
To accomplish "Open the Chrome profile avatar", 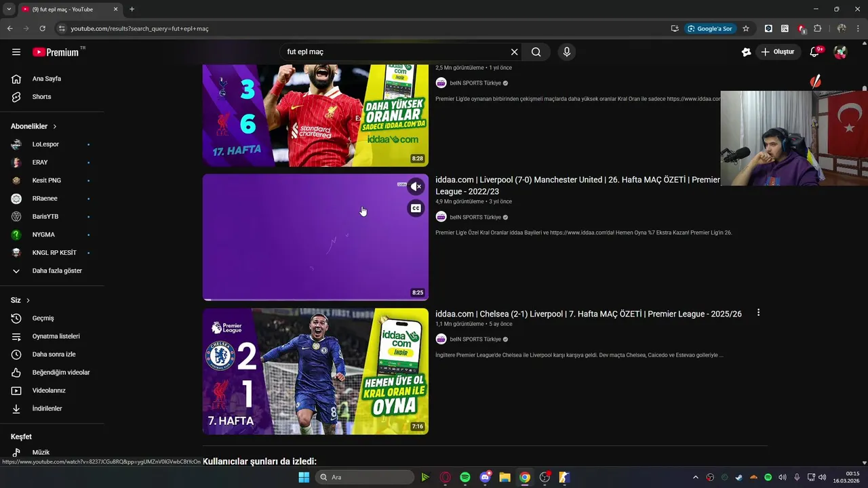I will (842, 28).
